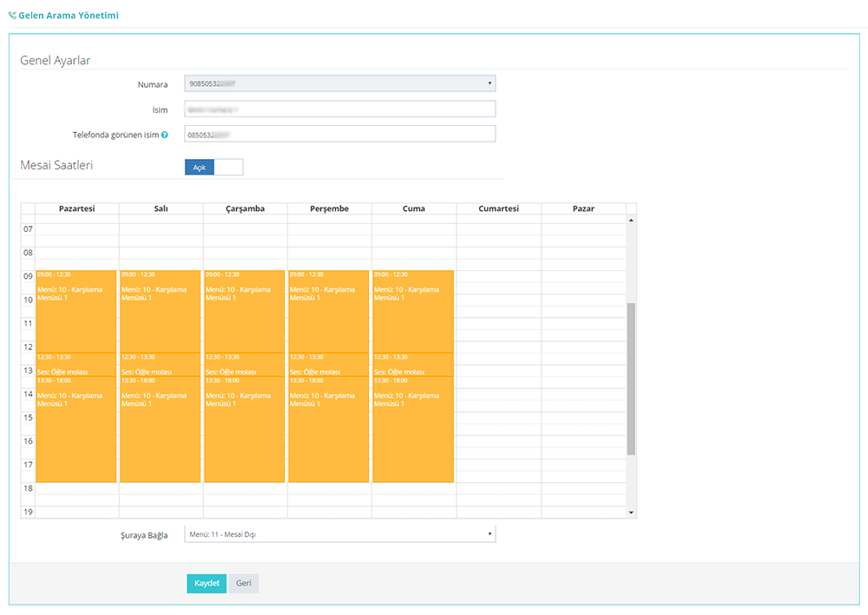Open Cuma 12:30 - 13:30 Öğle molası block
The height and width of the screenshot is (615, 868).
pyautogui.click(x=413, y=365)
